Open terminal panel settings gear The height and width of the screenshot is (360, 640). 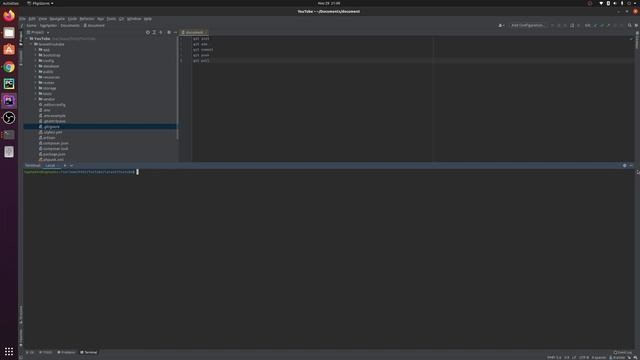click(x=624, y=165)
